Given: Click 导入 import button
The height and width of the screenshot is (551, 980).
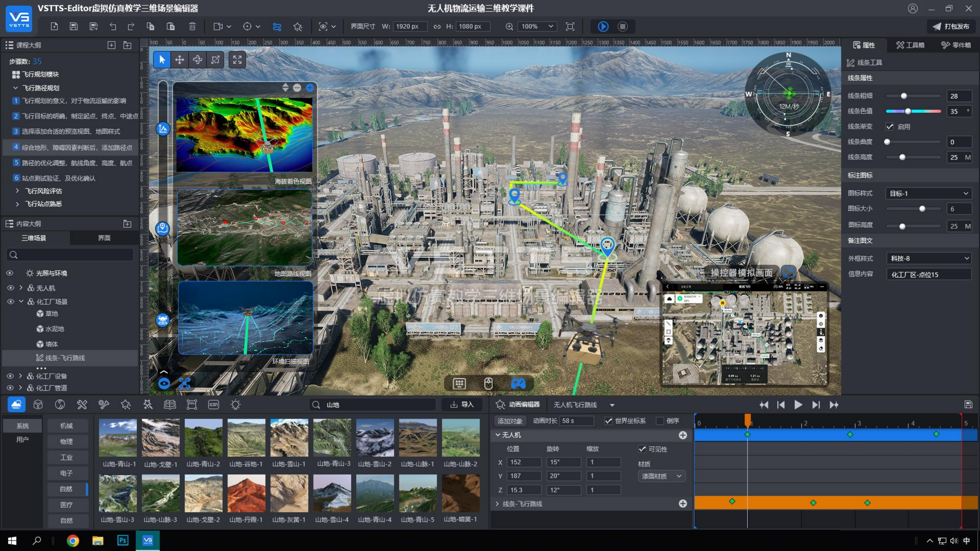Looking at the screenshot, I should click(462, 404).
